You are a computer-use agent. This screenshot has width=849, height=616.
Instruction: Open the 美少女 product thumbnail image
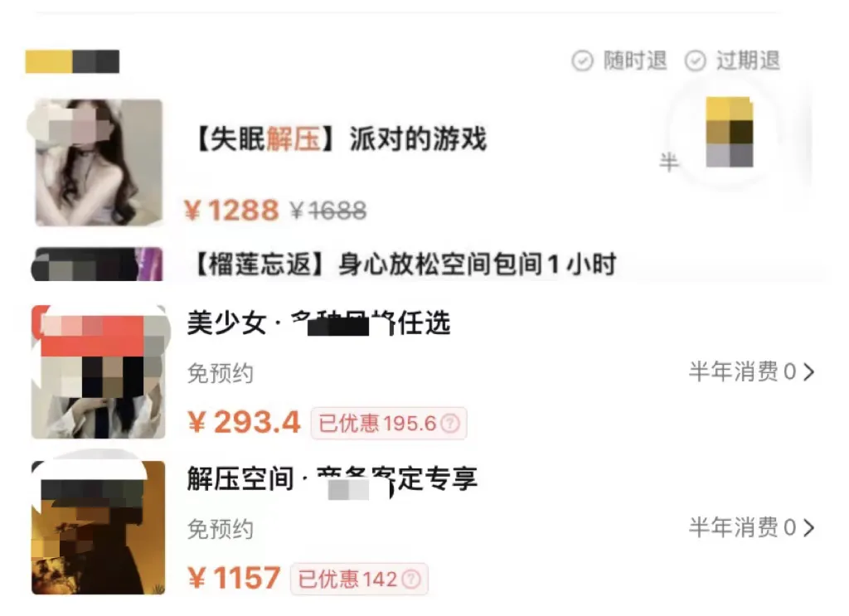[98, 372]
